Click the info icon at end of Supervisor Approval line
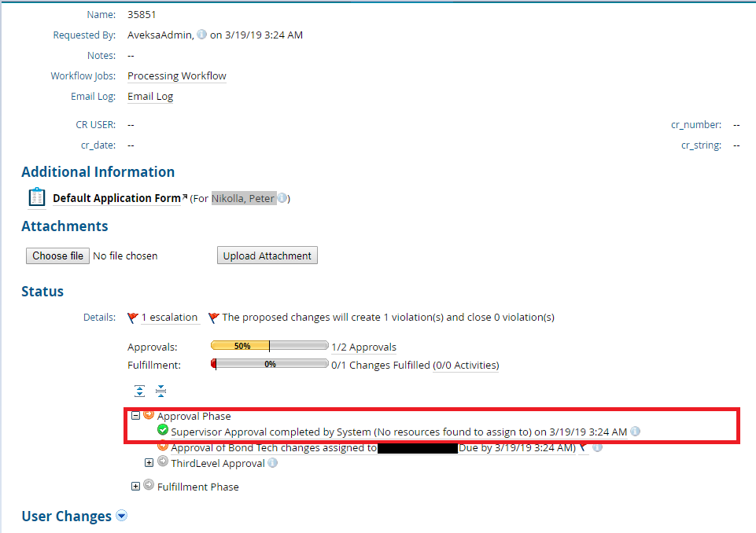 click(635, 430)
